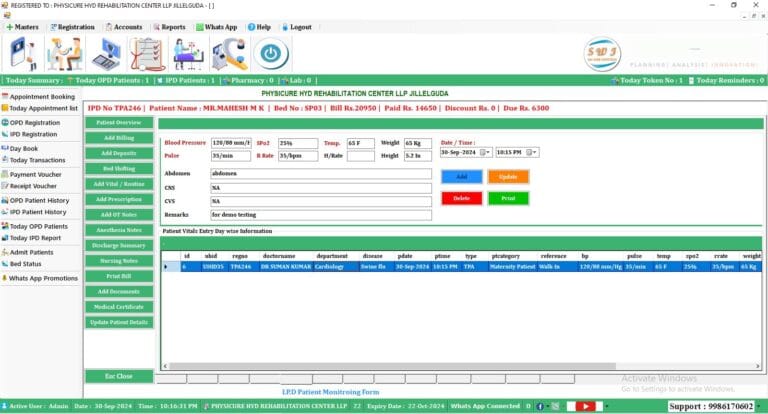768x414 pixels.
Task: Click the OPD Registration sidebar icon
Action: coord(5,122)
